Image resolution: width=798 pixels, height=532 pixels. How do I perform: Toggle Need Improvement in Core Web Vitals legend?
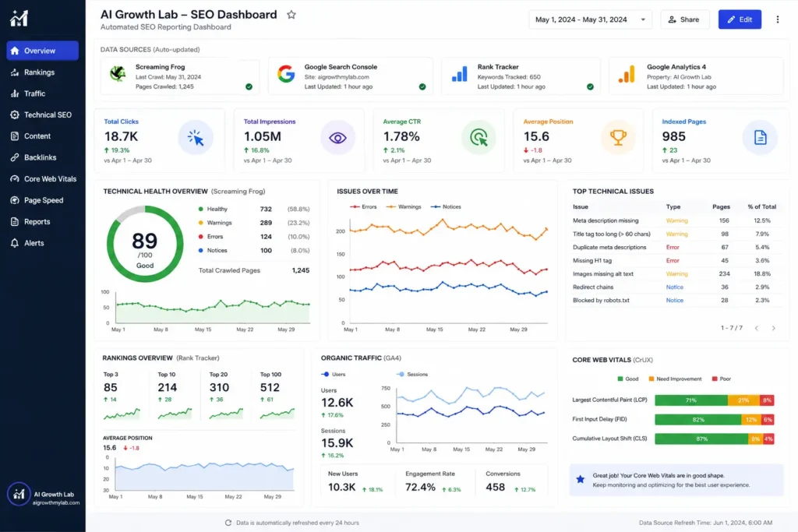[x=675, y=379]
